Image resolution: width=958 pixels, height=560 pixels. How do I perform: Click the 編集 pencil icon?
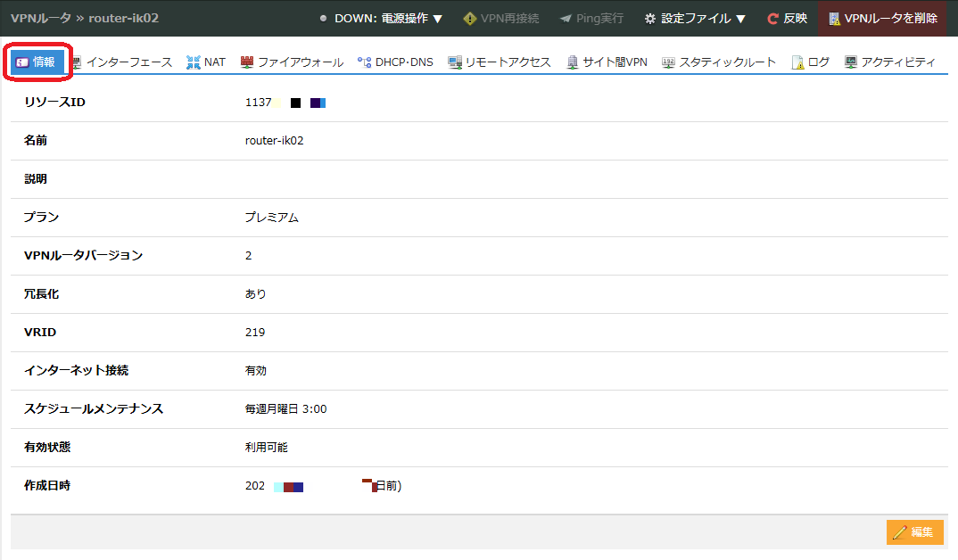899,532
